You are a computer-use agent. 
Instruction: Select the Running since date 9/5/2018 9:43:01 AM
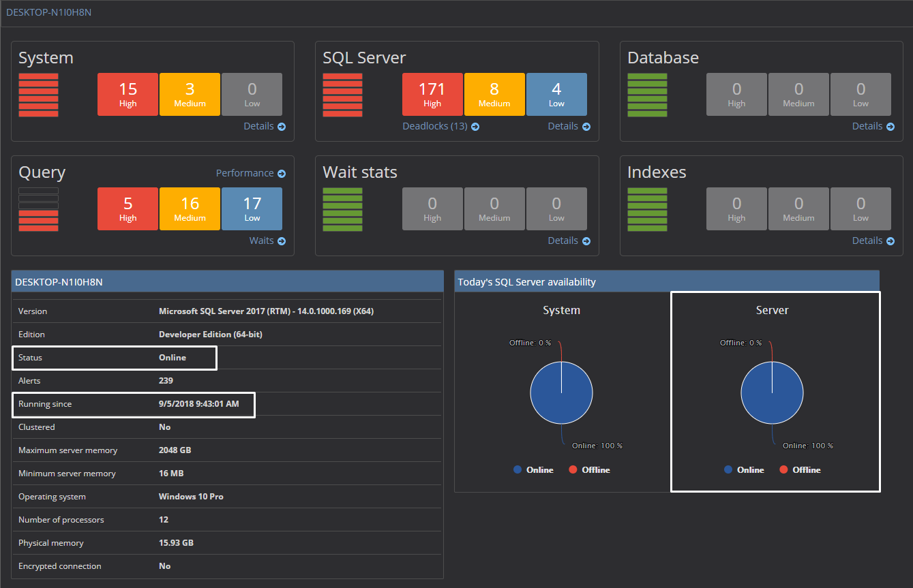pos(199,404)
